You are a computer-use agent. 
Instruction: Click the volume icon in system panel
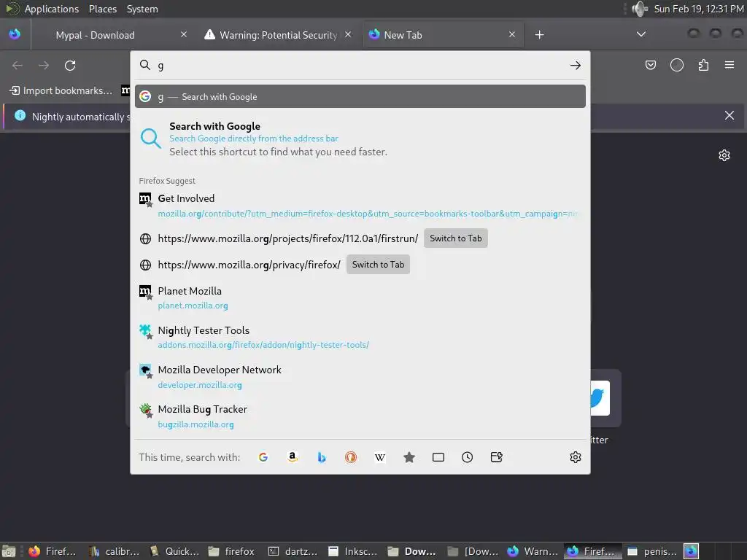(640, 9)
